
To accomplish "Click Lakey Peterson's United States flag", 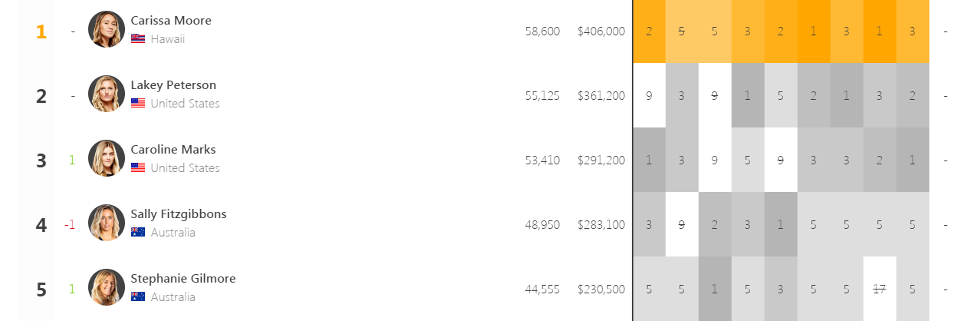I will pyautogui.click(x=138, y=103).
